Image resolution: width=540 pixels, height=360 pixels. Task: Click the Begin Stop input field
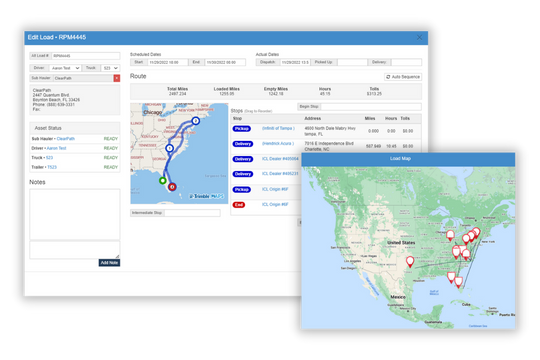point(371,107)
